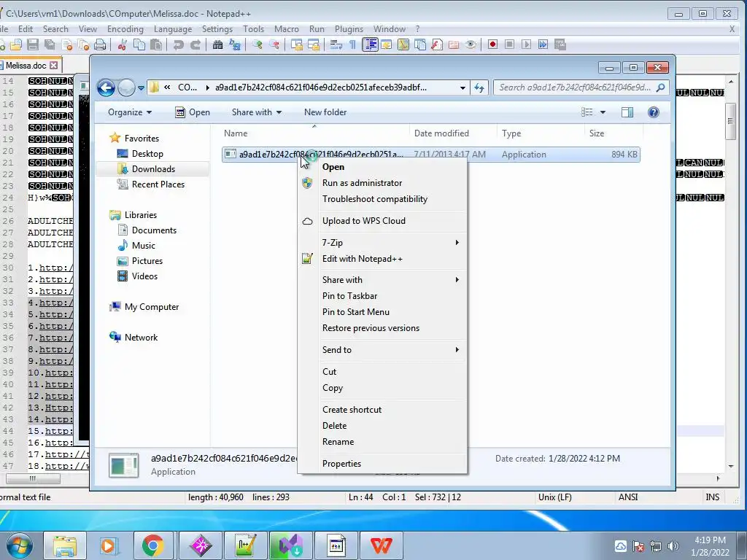
Task: Open the address bar history dropdown arrow
Action: click(x=462, y=87)
